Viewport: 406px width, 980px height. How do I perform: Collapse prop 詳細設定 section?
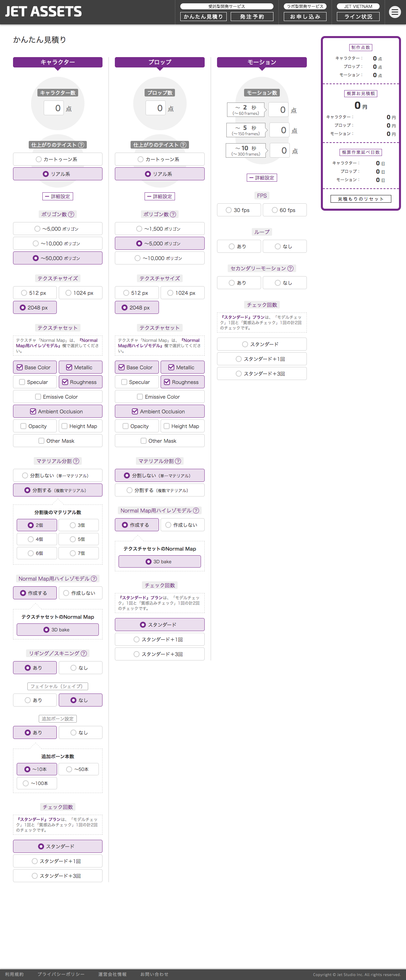tap(160, 197)
